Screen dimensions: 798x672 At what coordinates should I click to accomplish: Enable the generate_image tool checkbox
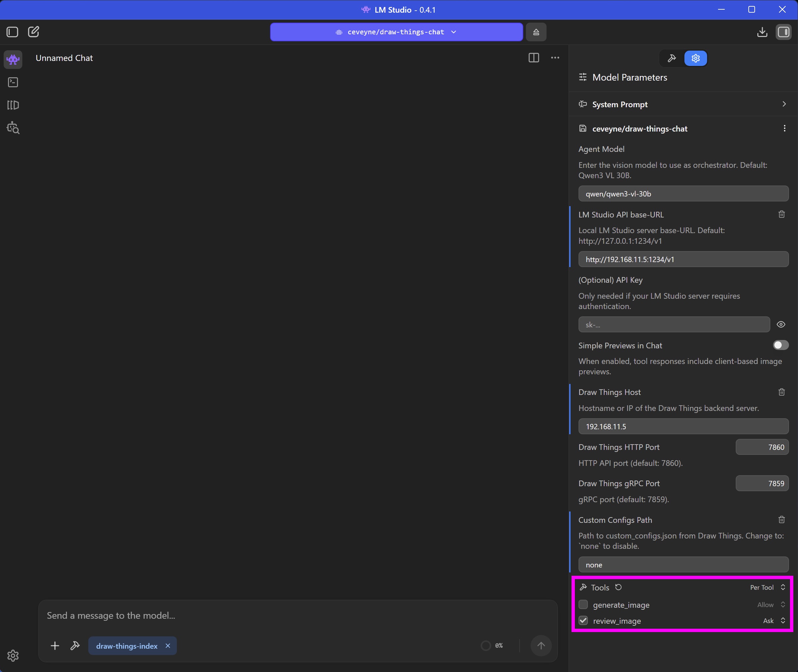[x=583, y=605]
